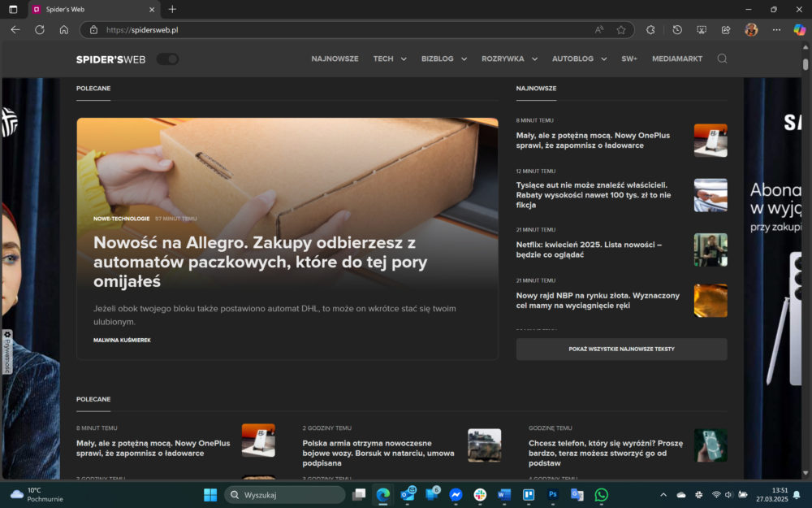Open the Allegro automaty paczkowe headline

pyautogui.click(x=260, y=262)
